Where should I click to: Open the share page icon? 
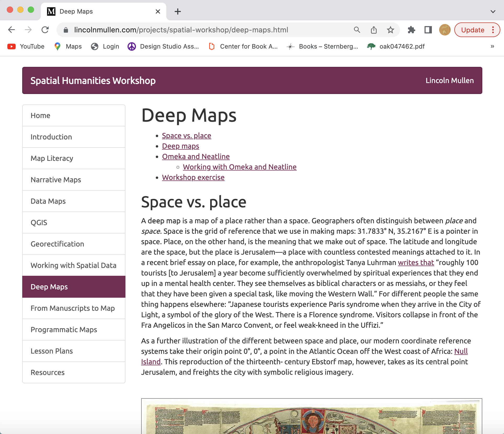pyautogui.click(x=374, y=30)
